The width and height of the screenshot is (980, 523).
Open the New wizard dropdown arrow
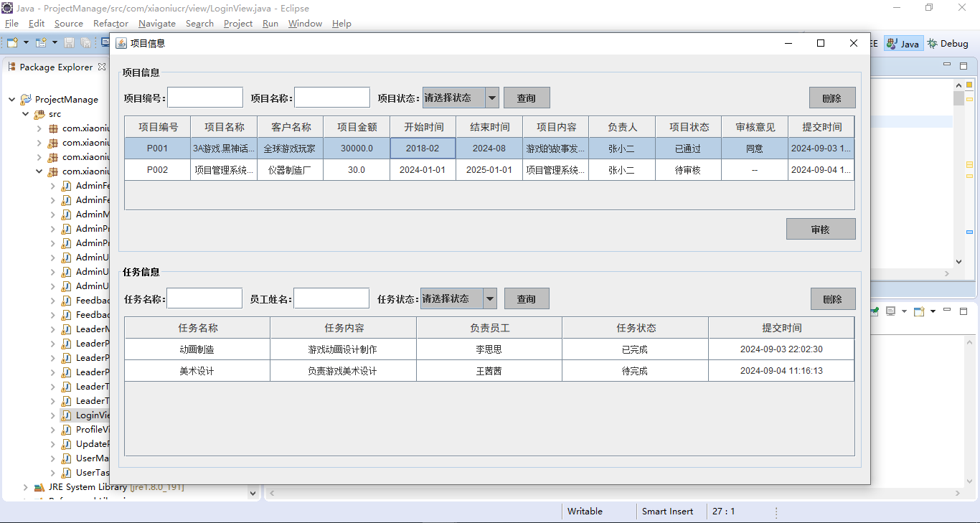point(26,43)
